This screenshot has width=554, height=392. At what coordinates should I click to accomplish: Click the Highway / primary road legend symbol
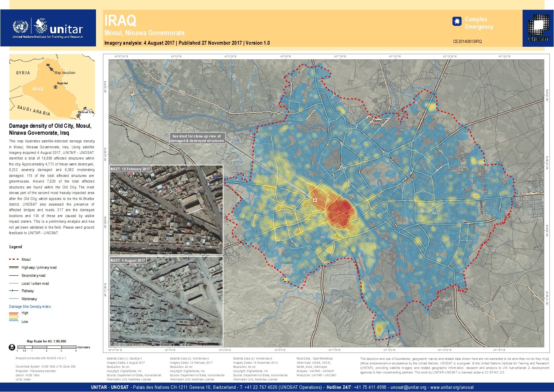click(14, 267)
